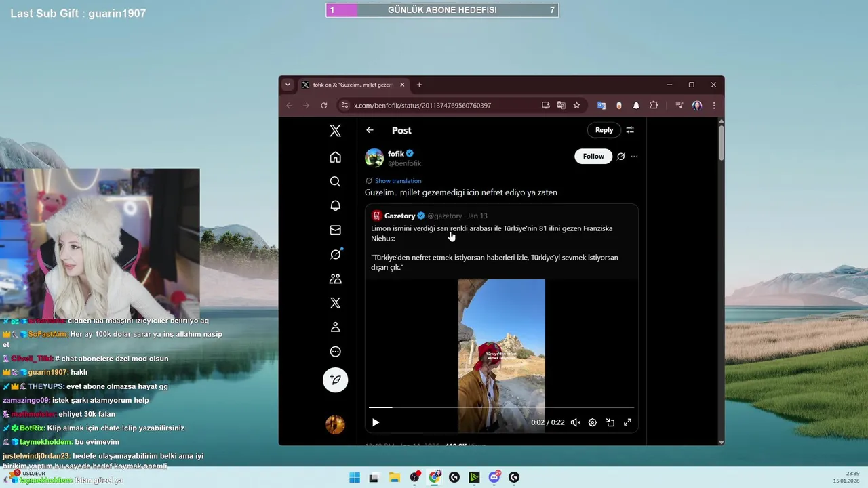Open Google Translate extension icon

click(601, 106)
